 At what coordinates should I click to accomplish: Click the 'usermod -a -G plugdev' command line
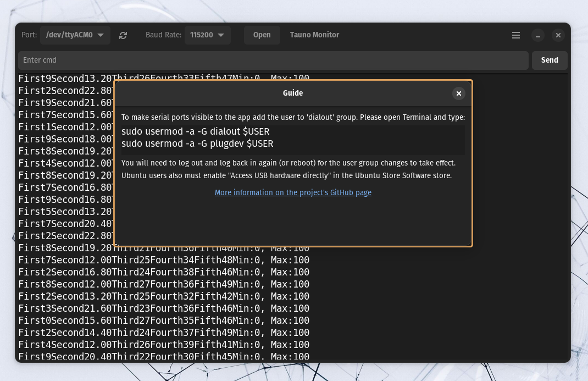(197, 143)
